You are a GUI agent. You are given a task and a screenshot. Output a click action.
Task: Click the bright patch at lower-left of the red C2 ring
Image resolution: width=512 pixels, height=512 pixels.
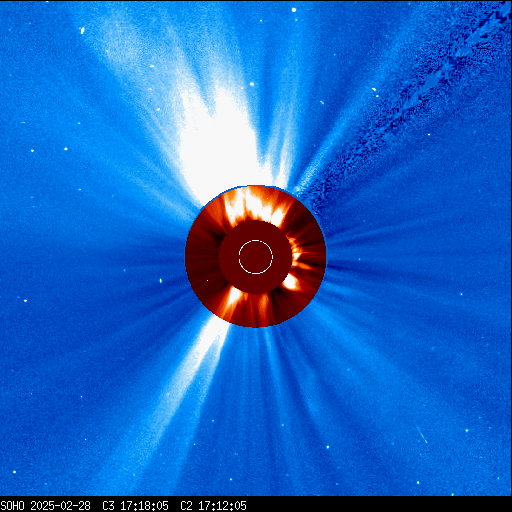coord(233,297)
